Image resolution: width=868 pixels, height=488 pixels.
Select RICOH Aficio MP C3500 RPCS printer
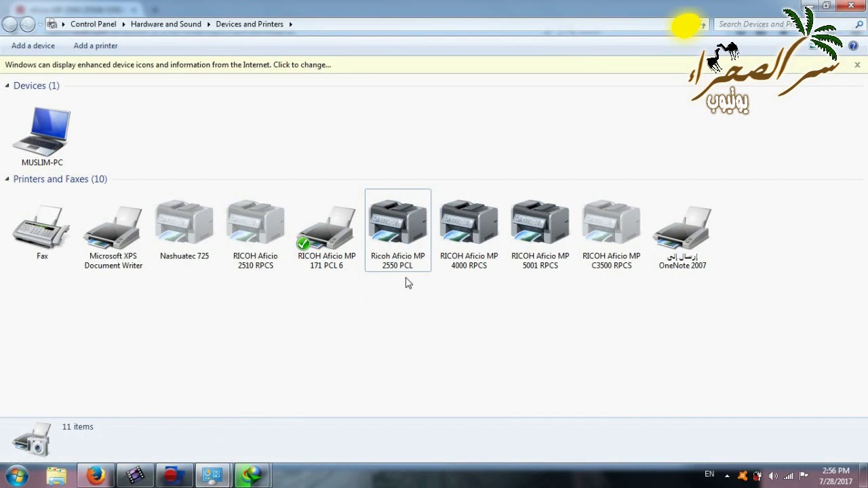(611, 224)
